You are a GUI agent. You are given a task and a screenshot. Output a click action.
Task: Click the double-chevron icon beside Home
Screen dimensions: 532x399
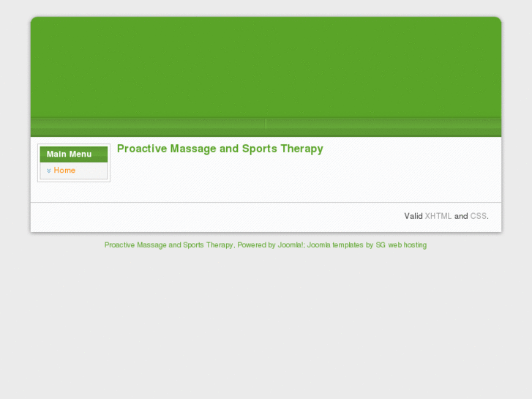(x=49, y=171)
